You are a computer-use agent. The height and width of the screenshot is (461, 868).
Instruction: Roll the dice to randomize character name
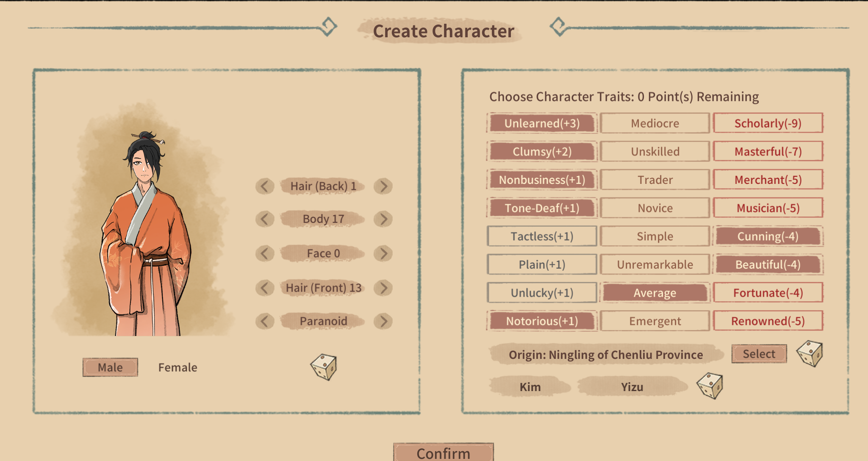point(710,386)
